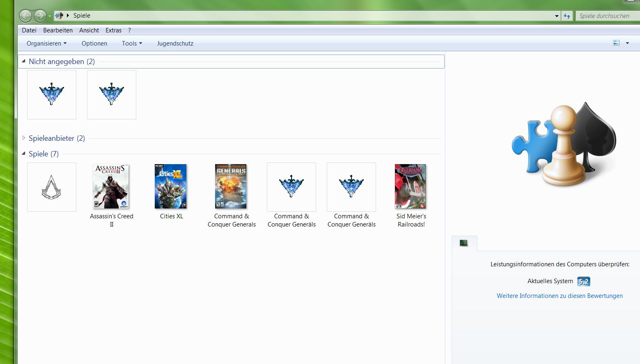Open the Extras menu
This screenshot has width=640, height=364.
point(113,30)
